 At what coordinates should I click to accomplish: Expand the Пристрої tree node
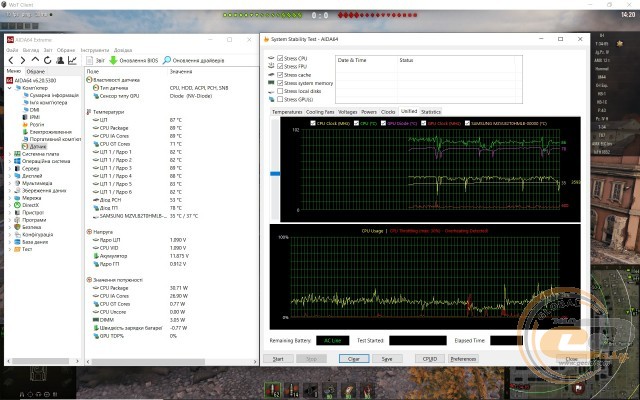10,213
